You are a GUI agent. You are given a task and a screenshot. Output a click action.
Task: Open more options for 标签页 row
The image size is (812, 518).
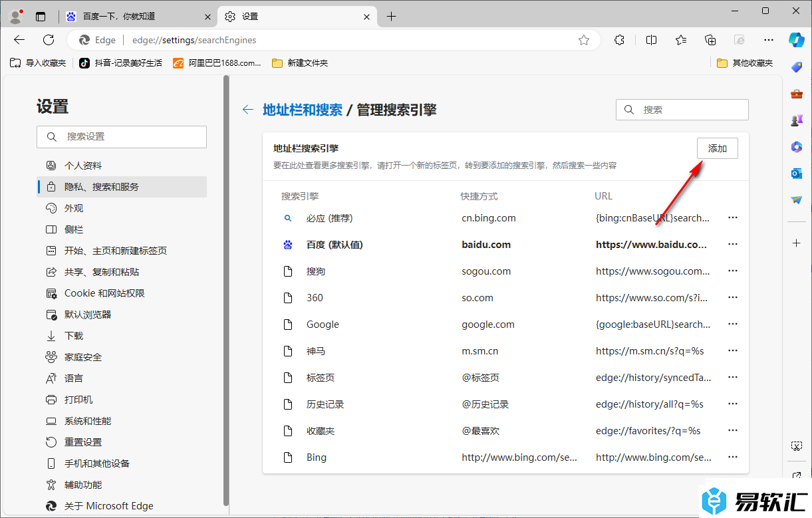pos(733,377)
